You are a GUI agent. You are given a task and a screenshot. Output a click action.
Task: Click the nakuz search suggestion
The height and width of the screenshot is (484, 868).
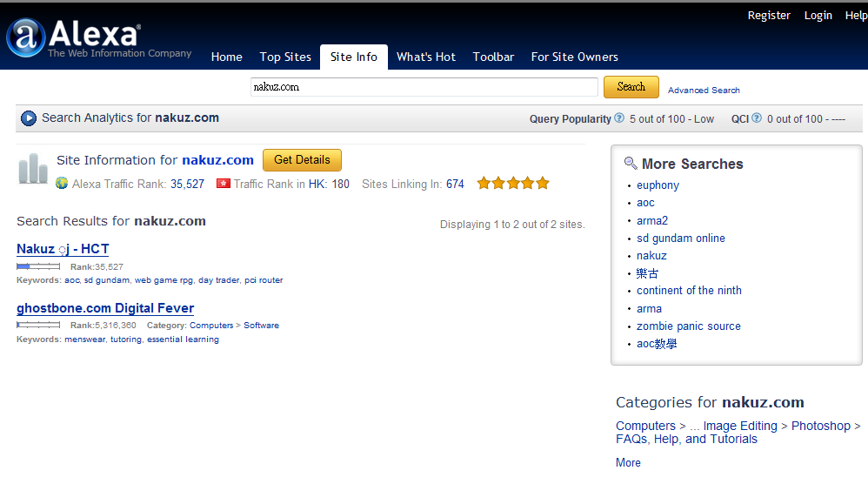point(651,256)
